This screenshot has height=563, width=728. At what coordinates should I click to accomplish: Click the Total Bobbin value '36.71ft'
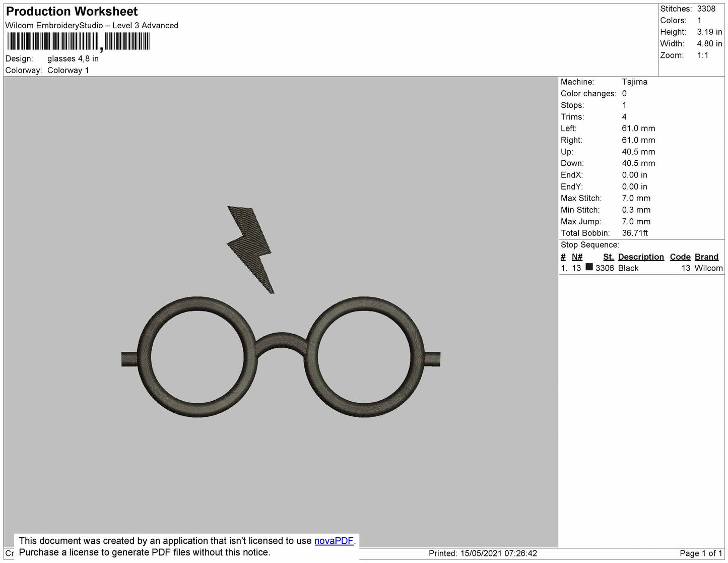(x=635, y=233)
